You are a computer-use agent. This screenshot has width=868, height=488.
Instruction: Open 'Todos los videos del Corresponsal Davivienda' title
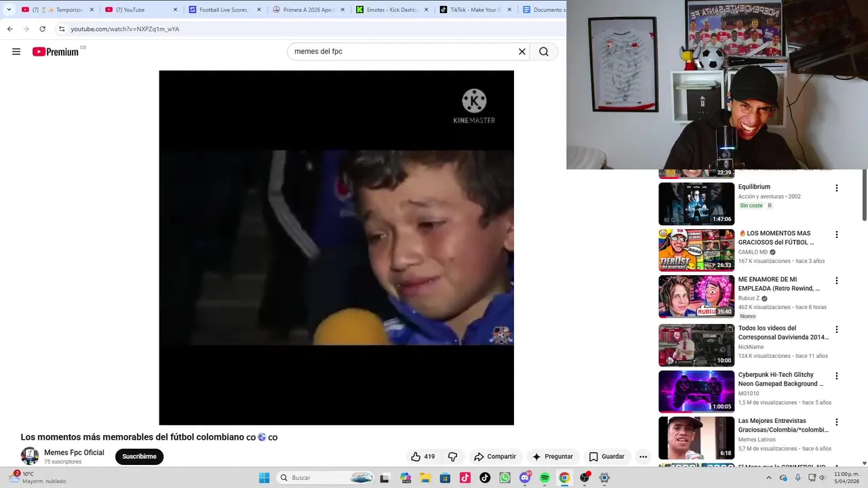[x=783, y=333]
